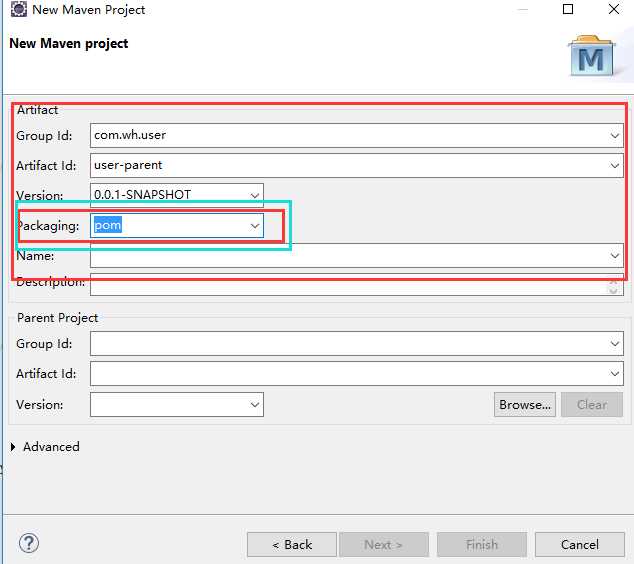Open the Artifact Id dropdown arrow for user-parent
634x564 pixels.
615,165
